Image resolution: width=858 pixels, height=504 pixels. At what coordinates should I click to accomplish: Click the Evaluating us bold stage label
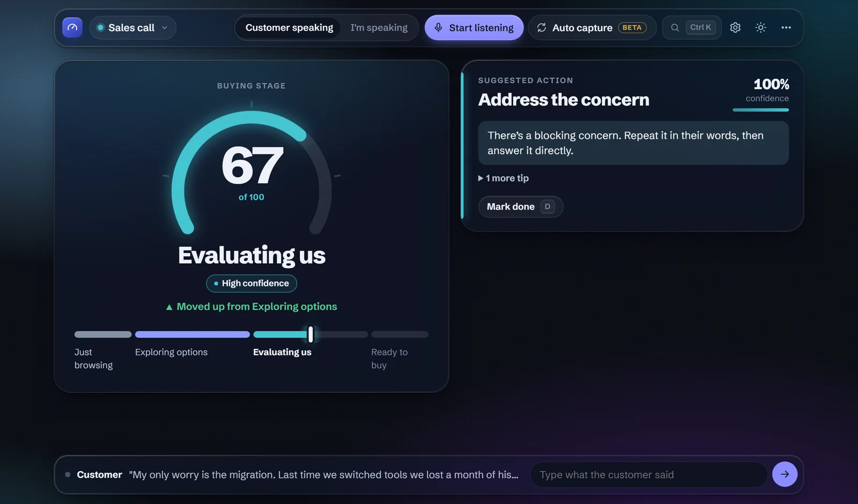[x=282, y=352]
